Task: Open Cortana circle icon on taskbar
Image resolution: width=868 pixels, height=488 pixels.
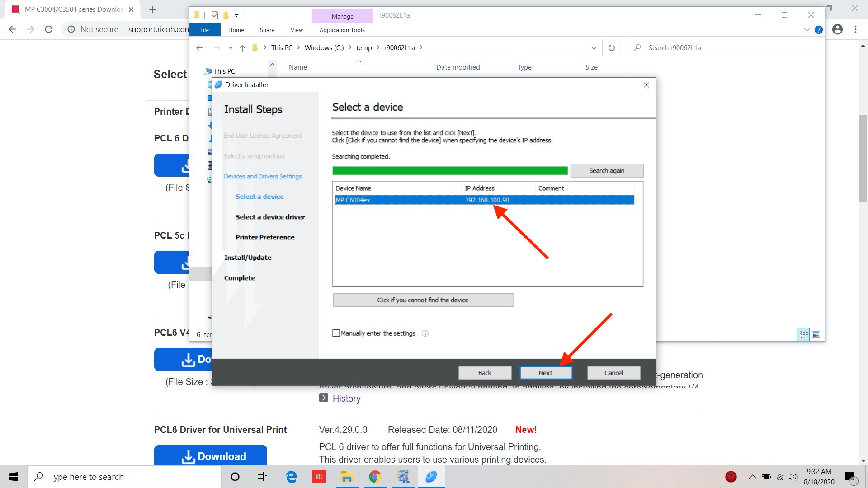Action: coord(235,477)
